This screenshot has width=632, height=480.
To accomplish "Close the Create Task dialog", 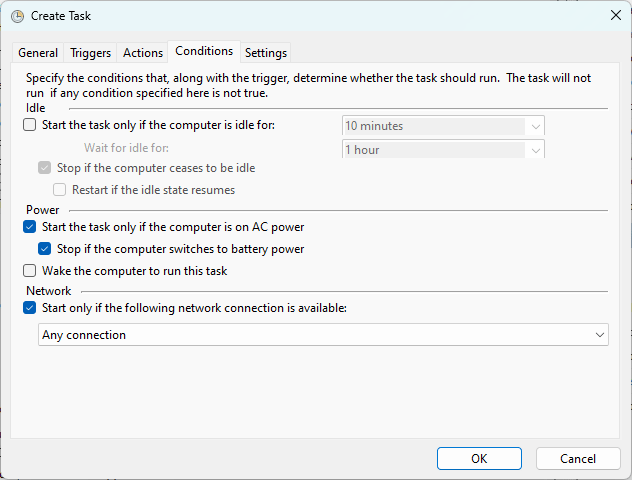I will pos(615,15).
